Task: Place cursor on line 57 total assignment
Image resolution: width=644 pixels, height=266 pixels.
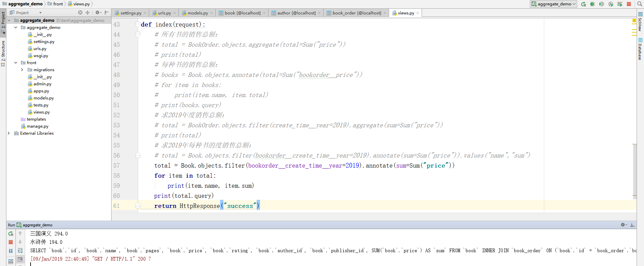Action: coord(304,166)
